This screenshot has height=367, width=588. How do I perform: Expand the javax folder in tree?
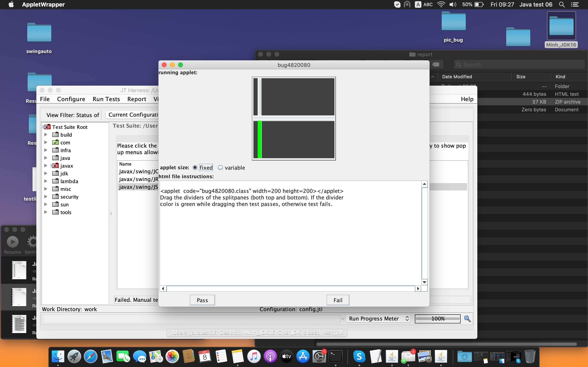(x=46, y=166)
